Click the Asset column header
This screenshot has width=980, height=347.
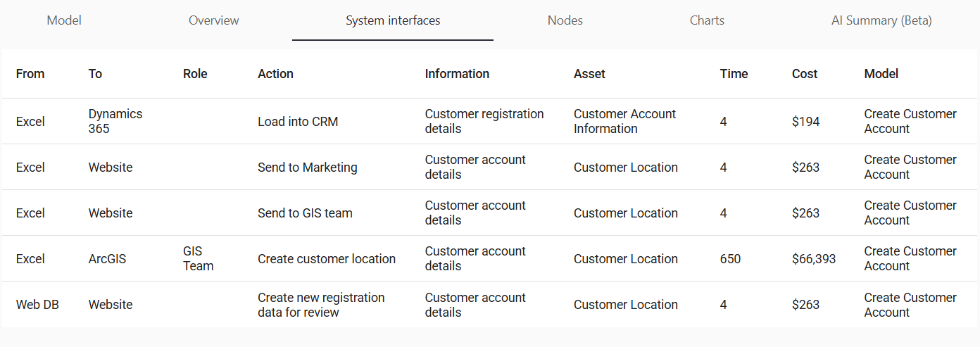coord(589,74)
